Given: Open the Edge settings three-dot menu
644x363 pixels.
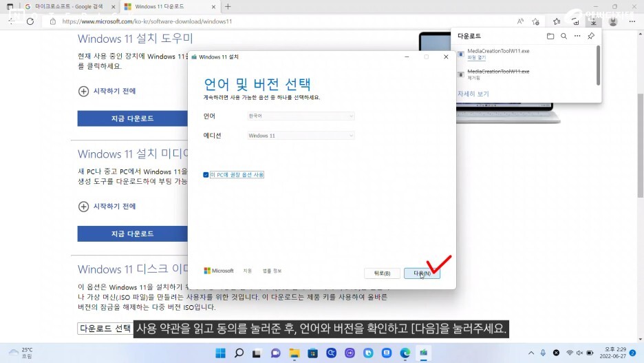Looking at the screenshot, I should 632,21.
